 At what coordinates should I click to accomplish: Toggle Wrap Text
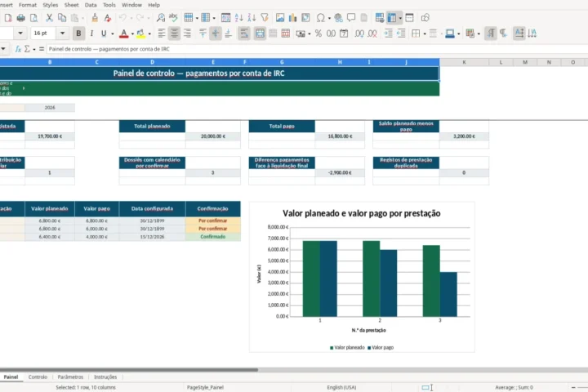click(x=244, y=33)
